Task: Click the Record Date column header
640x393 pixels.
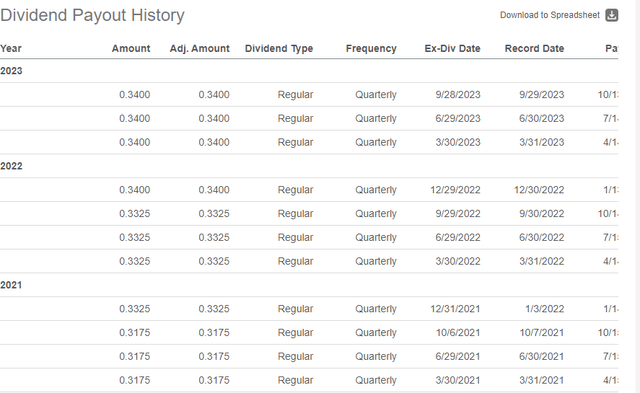Action: tap(534, 49)
